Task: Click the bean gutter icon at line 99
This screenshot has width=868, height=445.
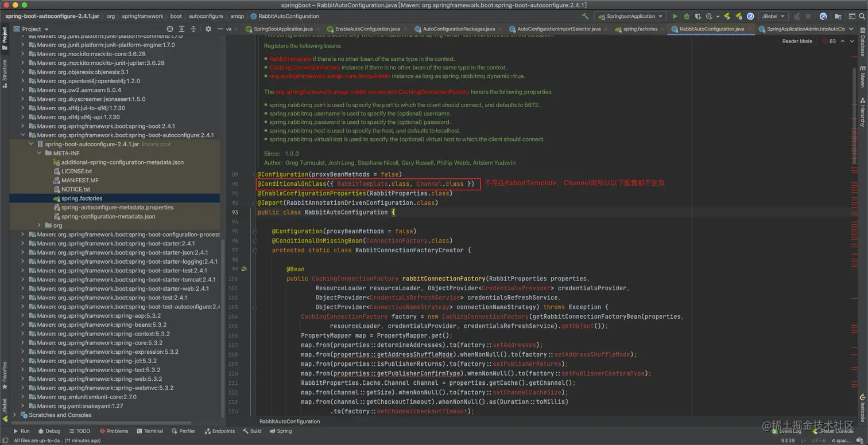Action: click(244, 269)
